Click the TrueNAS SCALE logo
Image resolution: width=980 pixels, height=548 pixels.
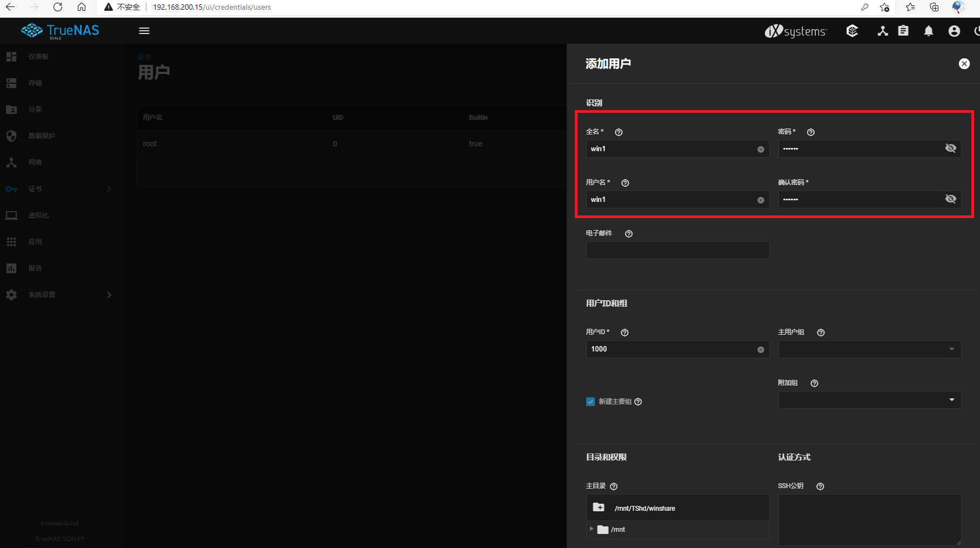60,31
